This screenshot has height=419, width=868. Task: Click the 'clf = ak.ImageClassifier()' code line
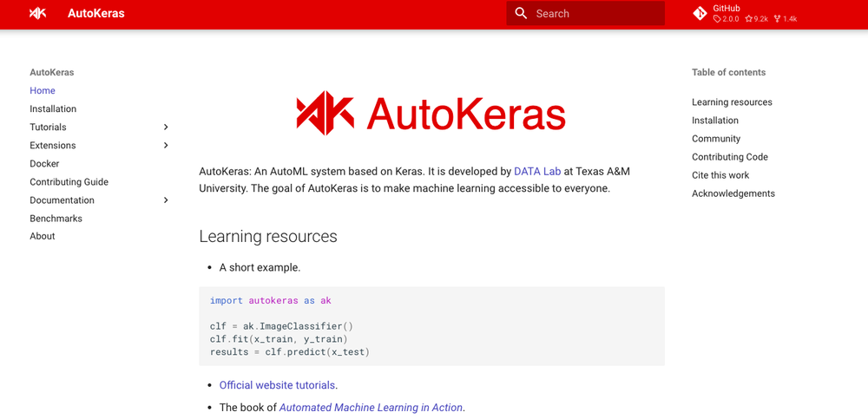(281, 326)
